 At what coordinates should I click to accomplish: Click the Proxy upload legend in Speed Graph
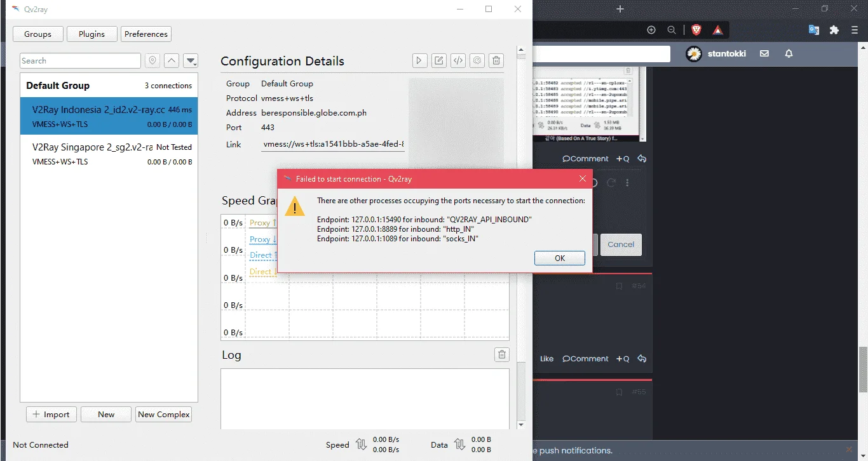263,223
